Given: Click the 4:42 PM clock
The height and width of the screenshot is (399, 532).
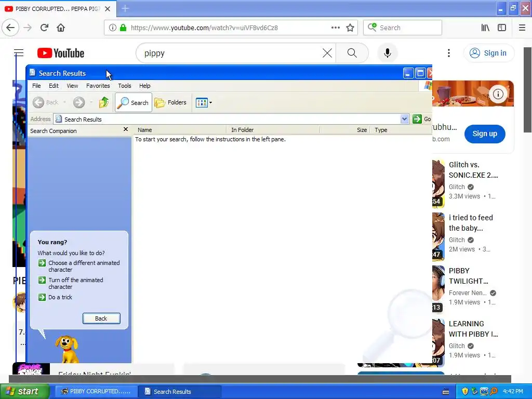Looking at the screenshot, I should [513, 391].
